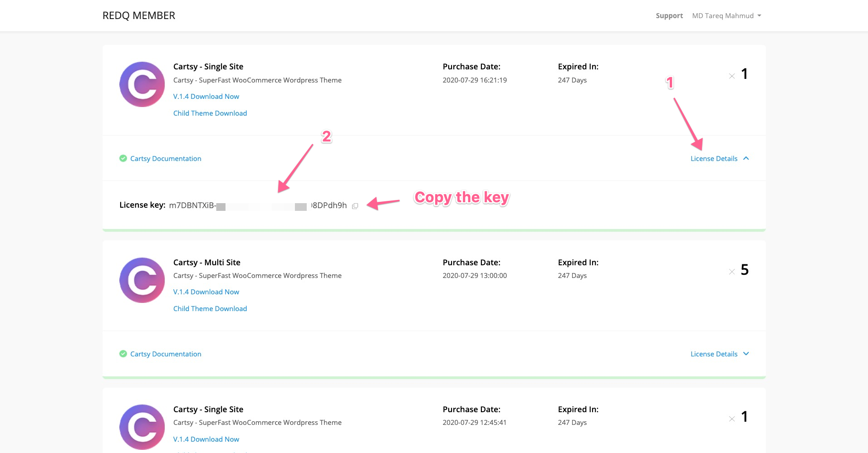Click the collapse chevron next to License Details
Screen dimensions: 868x453
pyautogui.click(x=746, y=158)
